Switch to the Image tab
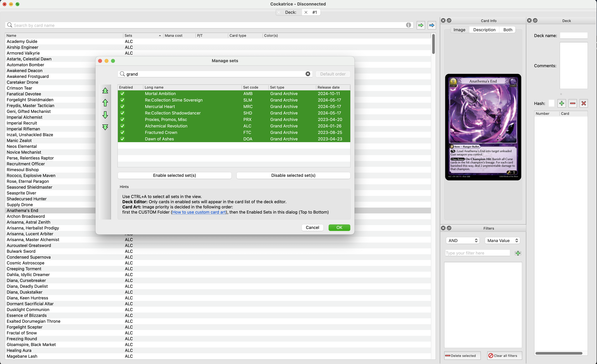The width and height of the screenshot is (597, 364). tap(459, 30)
